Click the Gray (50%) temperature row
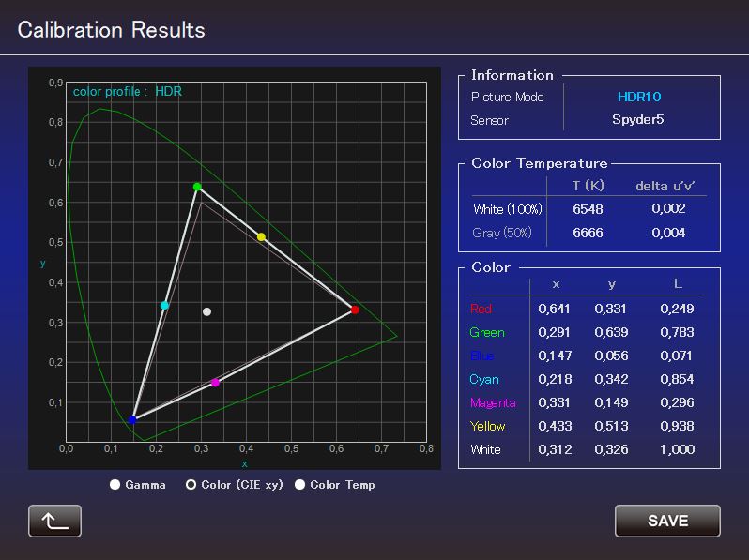749x560 pixels. (x=588, y=233)
